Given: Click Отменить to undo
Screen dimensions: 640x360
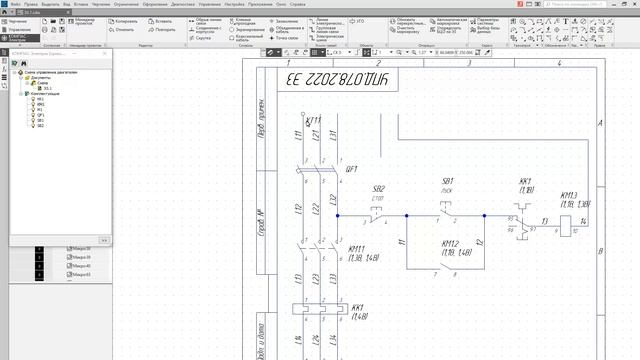Looking at the screenshot, I should tap(121, 30).
